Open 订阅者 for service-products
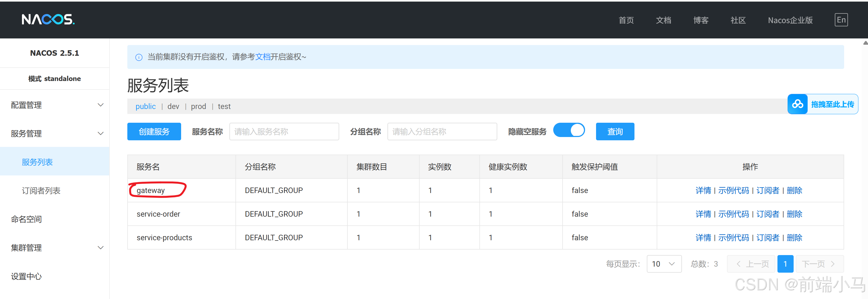 click(768, 238)
